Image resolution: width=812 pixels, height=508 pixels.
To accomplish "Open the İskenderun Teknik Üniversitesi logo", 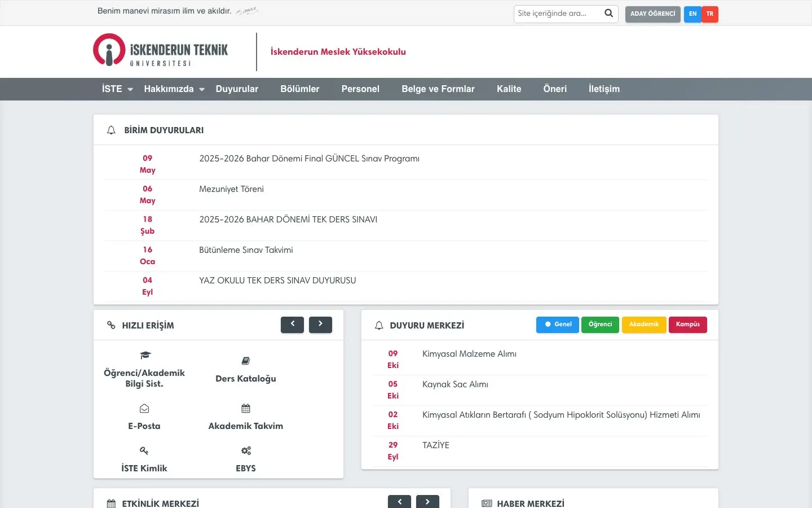I will coord(161,50).
